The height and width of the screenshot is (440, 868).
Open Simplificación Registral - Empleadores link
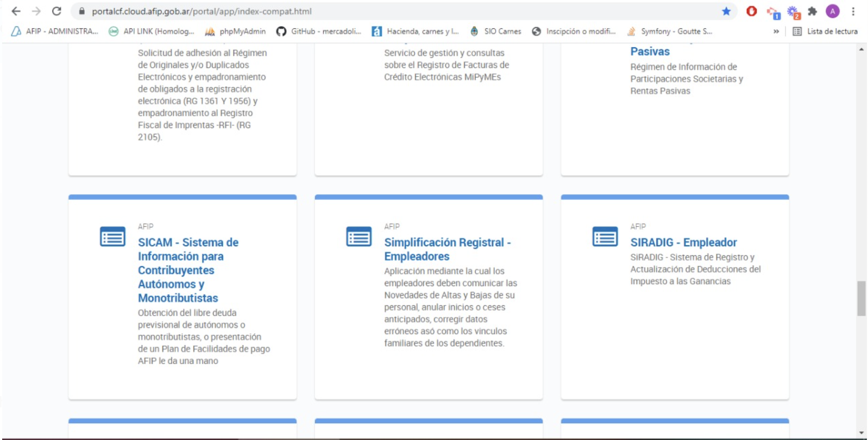(x=448, y=249)
